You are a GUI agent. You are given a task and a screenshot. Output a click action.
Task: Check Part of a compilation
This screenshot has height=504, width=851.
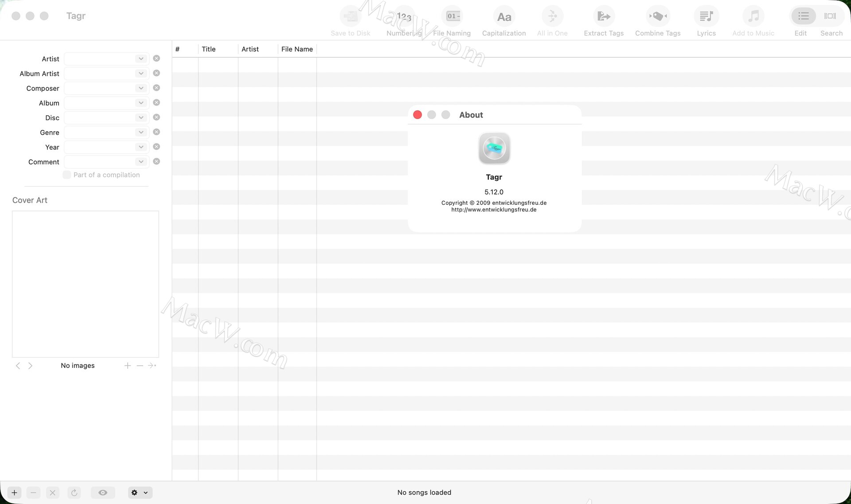67,175
